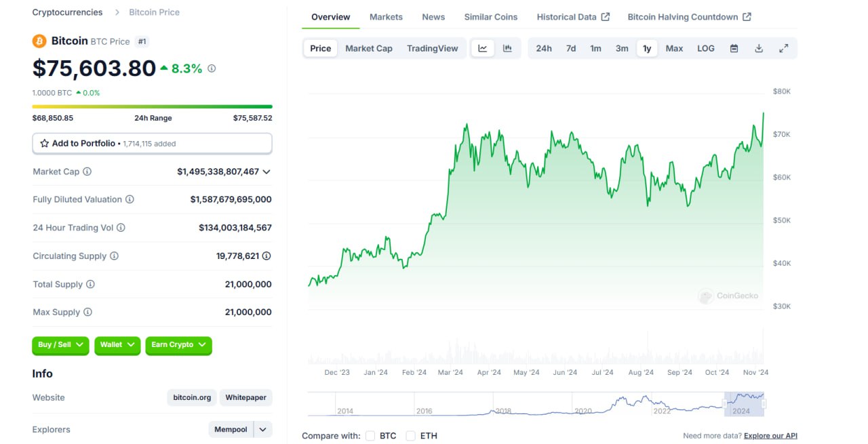Open the calendar date range picker
This screenshot has width=868, height=444.
734,48
